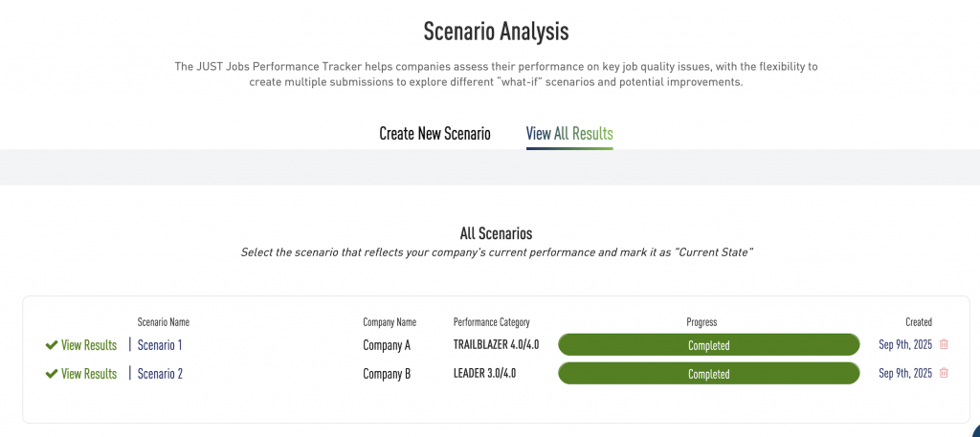Select the Company A name cell
This screenshot has width=980, height=437.
pos(387,345)
